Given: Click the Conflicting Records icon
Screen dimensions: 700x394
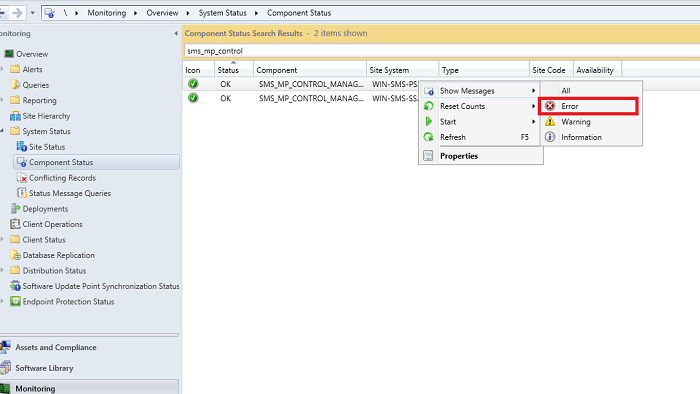Looking at the screenshot, I should coord(21,178).
